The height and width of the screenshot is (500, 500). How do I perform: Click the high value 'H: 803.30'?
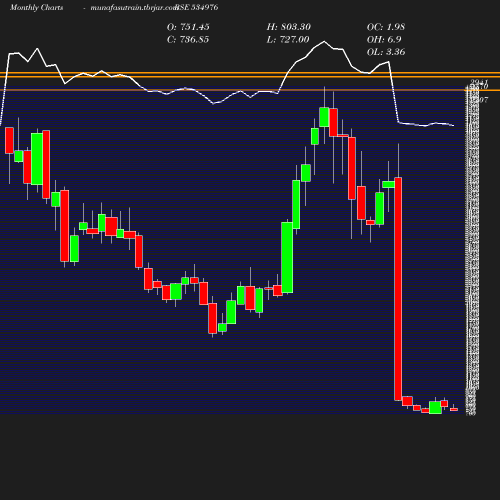coord(288,27)
